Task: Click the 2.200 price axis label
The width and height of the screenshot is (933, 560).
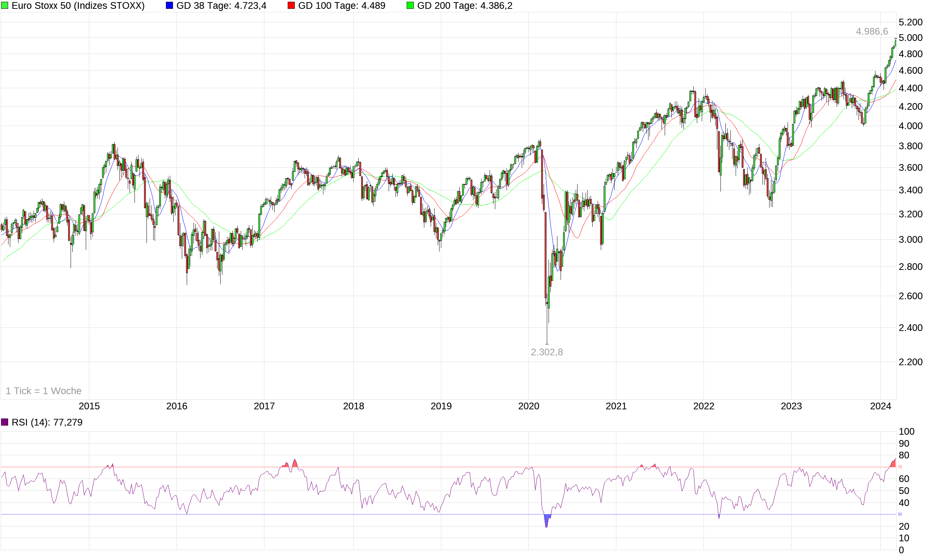Action: (910, 362)
